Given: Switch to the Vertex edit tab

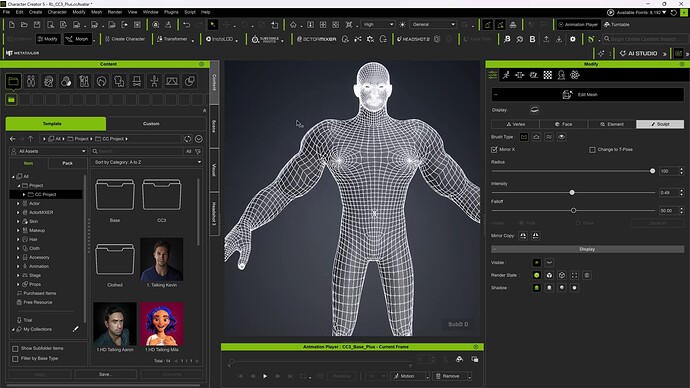Looking at the screenshot, I should [515, 124].
